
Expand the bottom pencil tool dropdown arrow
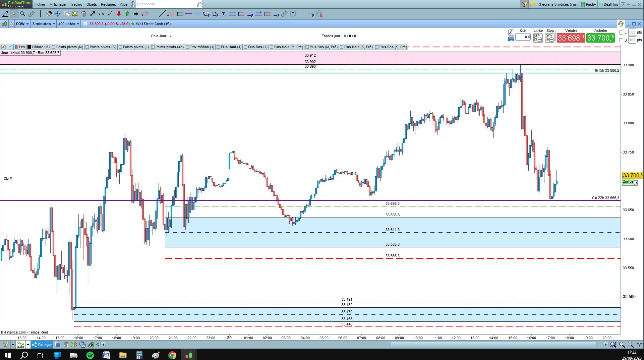(13, 345)
